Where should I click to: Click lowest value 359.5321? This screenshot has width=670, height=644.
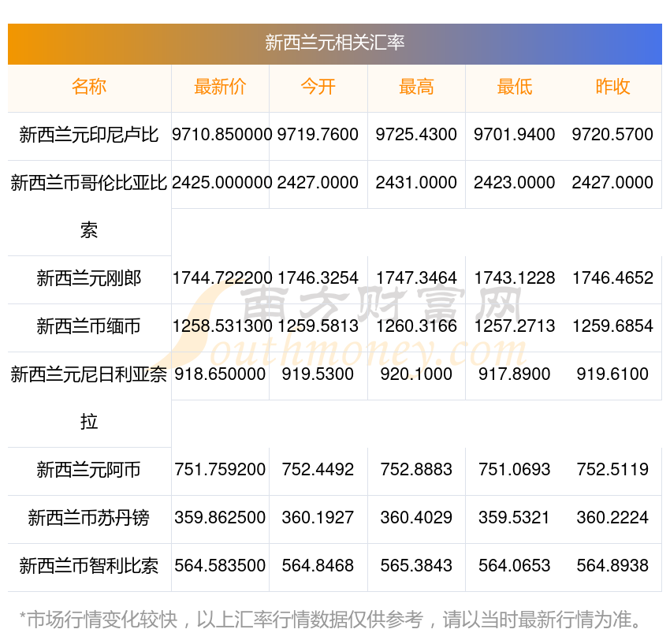(515, 518)
